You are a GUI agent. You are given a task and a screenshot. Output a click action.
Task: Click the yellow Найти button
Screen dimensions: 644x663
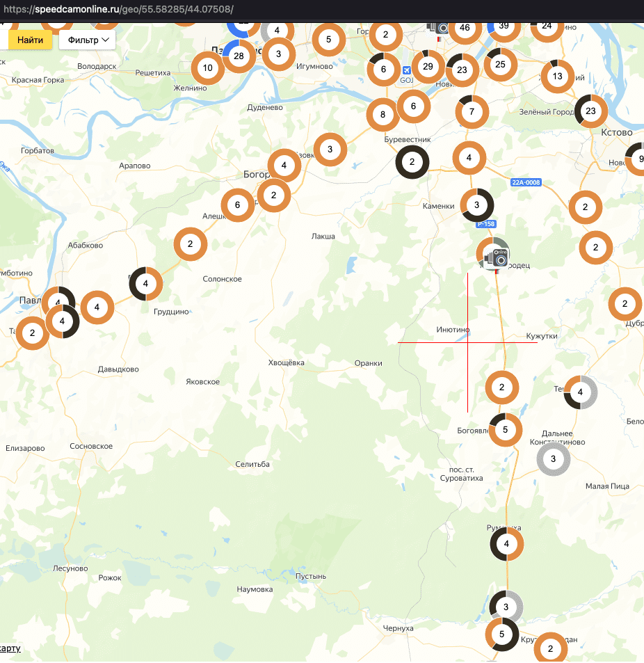30,40
